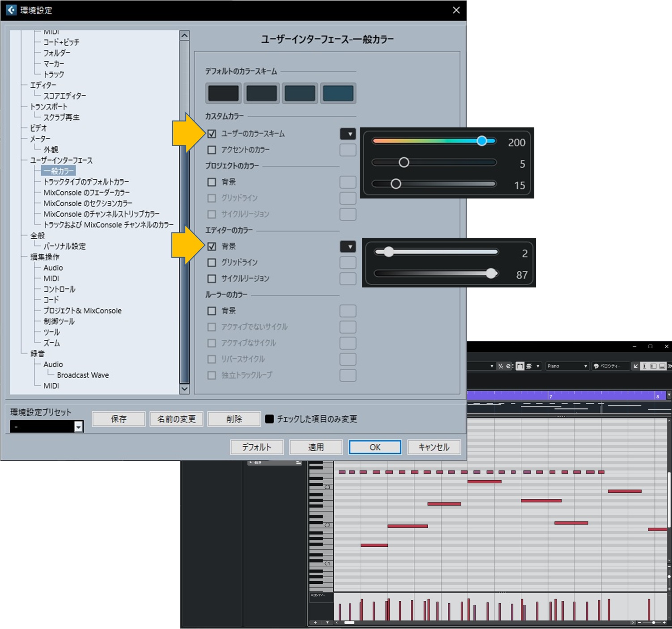Click the Cubase logo in dialog title bar
The width and height of the screenshot is (672, 629).
pyautogui.click(x=11, y=10)
